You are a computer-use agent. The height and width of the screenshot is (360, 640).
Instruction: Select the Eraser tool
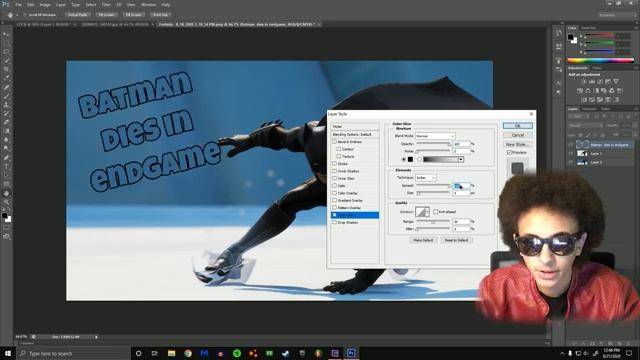click(x=6, y=122)
